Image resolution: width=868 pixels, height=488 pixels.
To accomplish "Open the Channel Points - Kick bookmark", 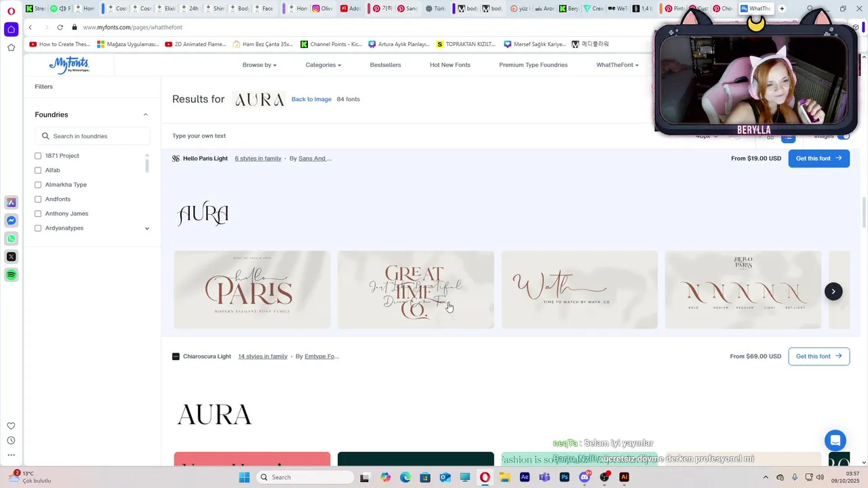I will point(332,44).
